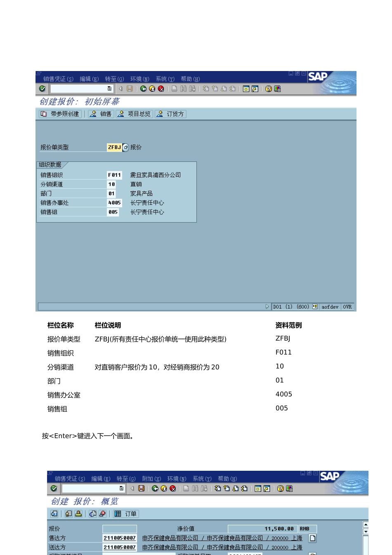Viewport: 392px width, 555px height.
Task: Click document icon right of 售达方 address
Action: point(313,538)
